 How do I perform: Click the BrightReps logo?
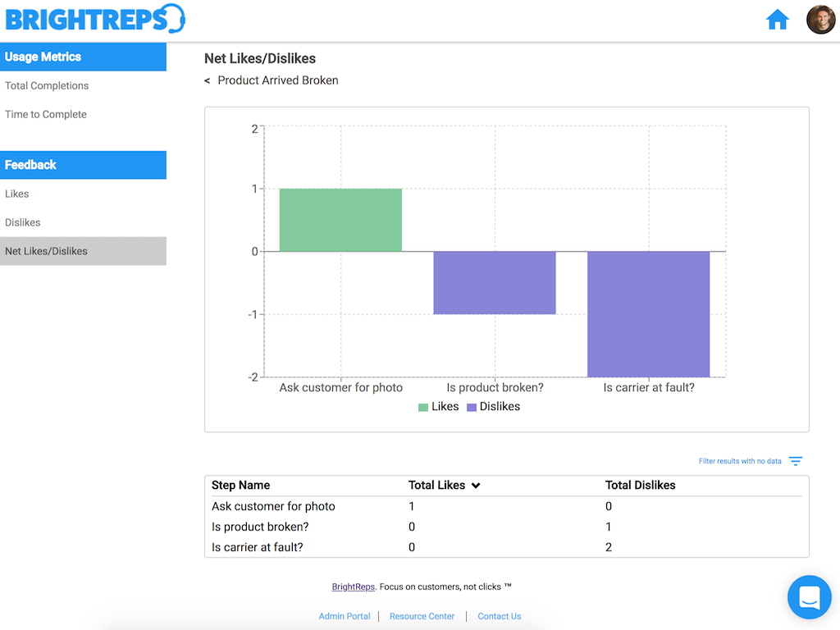tap(95, 20)
